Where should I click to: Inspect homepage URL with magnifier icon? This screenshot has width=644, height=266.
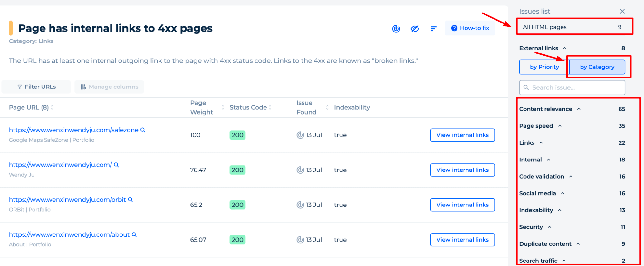pos(116,165)
